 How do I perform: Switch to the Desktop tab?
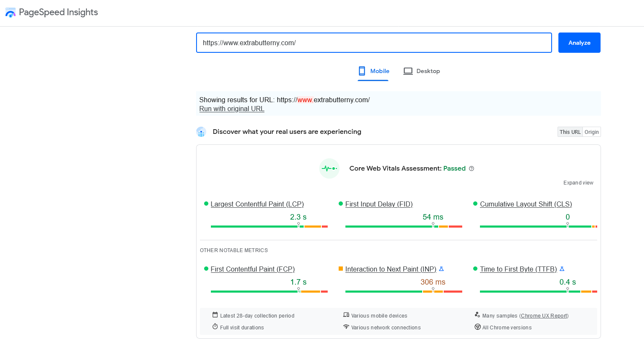(422, 71)
